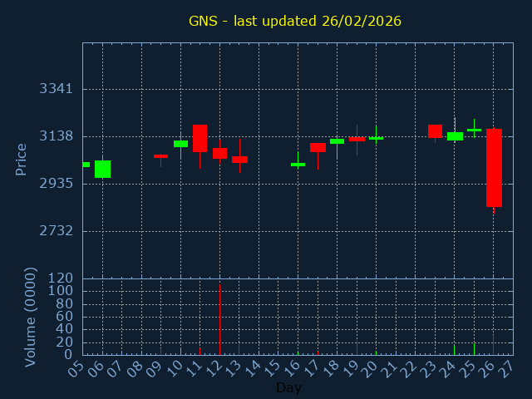Image resolution: width=532 pixels, height=399 pixels.
Task: Click the 3341 price axis label
Action: coord(57,89)
